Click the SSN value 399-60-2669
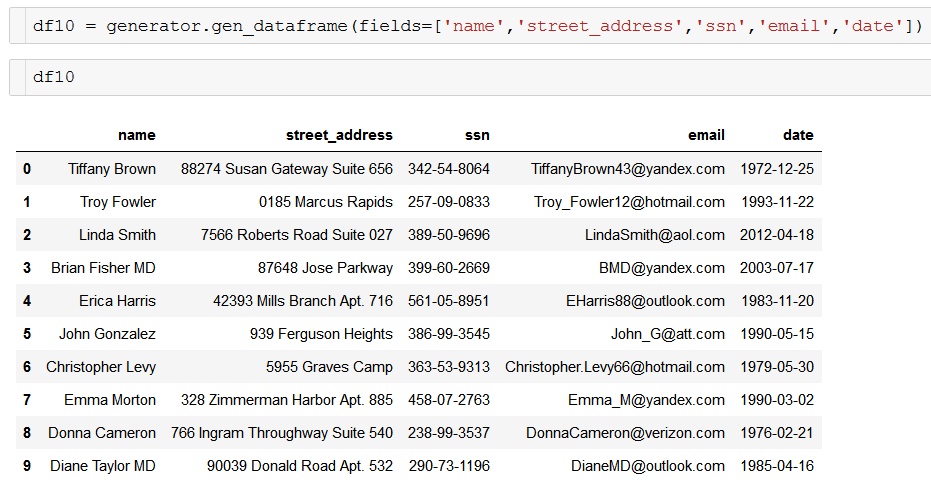 [x=449, y=268]
